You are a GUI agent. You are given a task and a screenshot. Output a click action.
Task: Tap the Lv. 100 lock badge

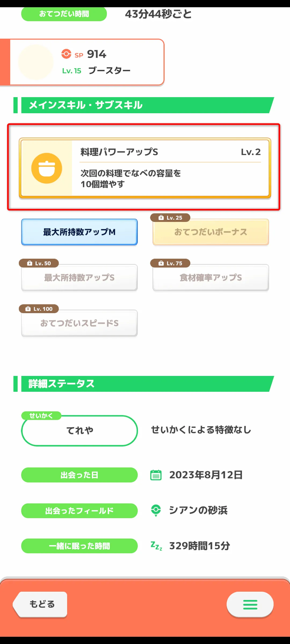pyautogui.click(x=39, y=309)
